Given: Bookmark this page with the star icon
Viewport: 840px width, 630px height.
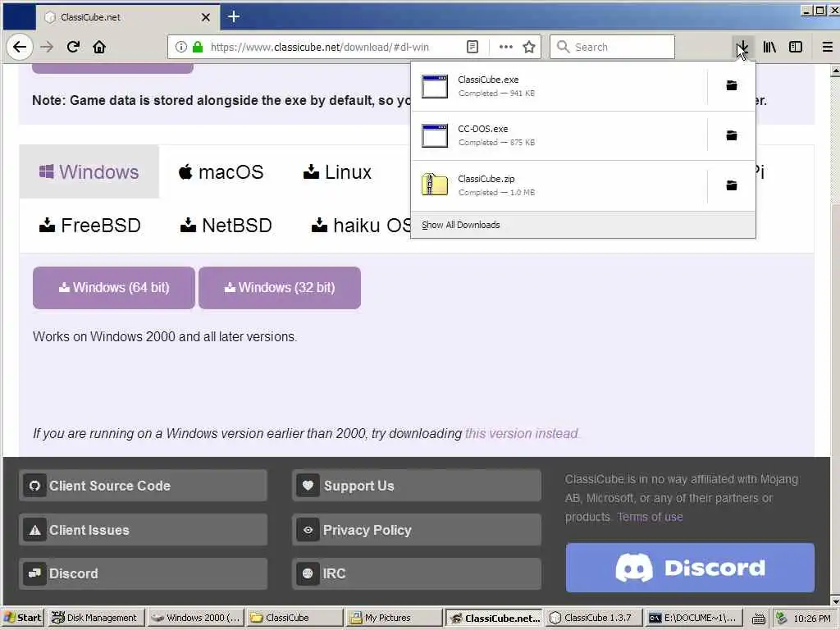Looking at the screenshot, I should tap(529, 47).
